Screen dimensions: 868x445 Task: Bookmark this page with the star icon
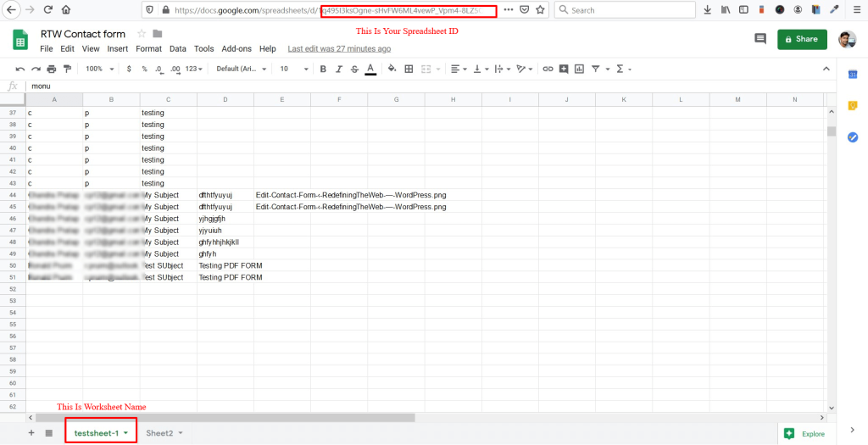[x=540, y=9]
